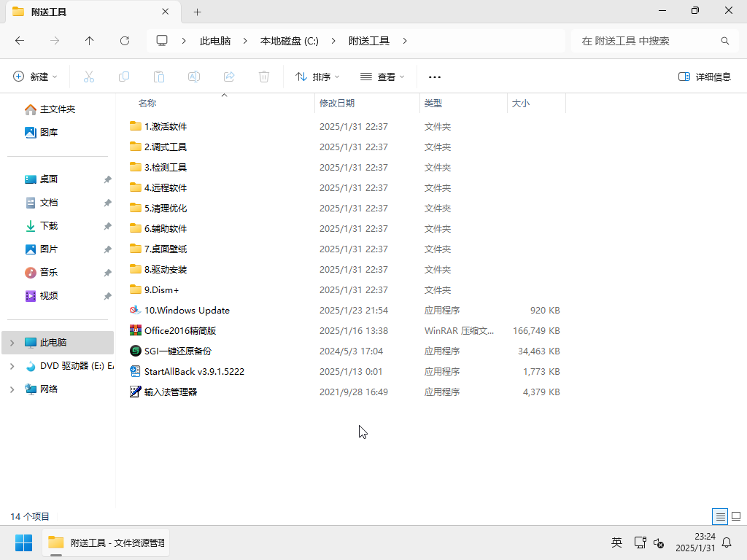Click the back arrow button

[20, 41]
